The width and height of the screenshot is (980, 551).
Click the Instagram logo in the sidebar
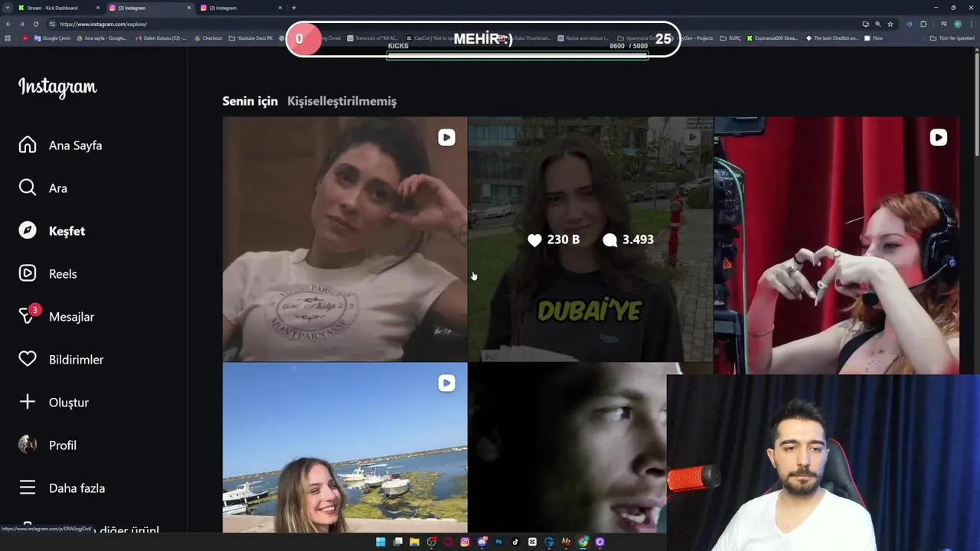click(x=57, y=87)
